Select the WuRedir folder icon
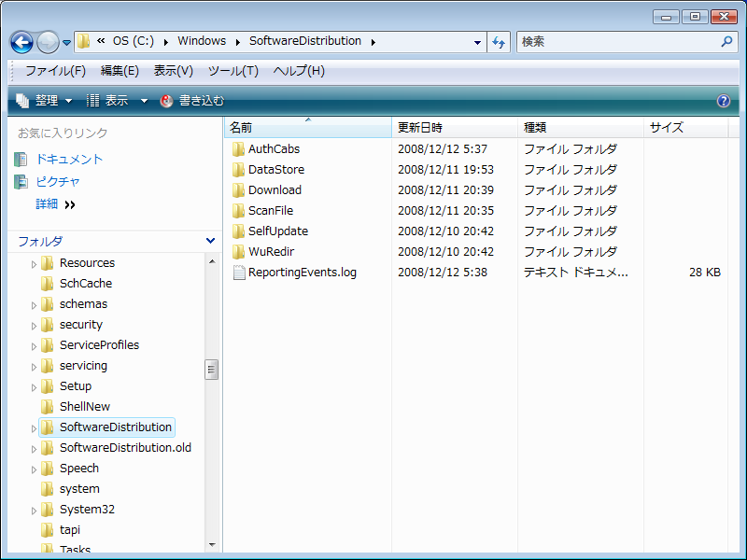Viewport: 747px width, 560px height. click(239, 251)
